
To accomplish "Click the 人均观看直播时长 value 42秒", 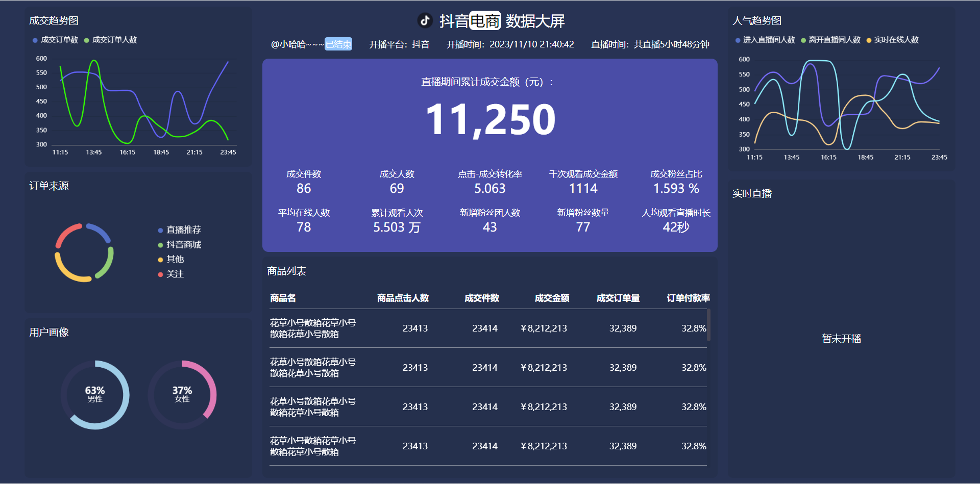I will click(x=676, y=227).
